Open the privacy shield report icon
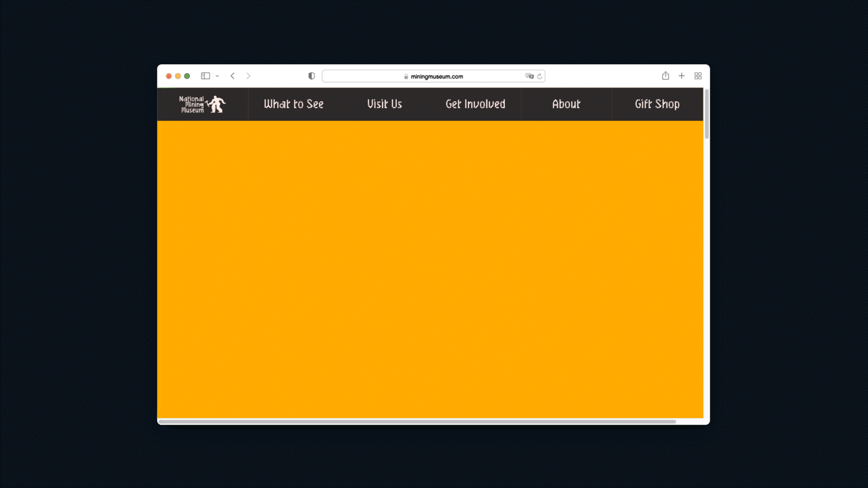Image resolution: width=868 pixels, height=488 pixels. click(x=311, y=76)
